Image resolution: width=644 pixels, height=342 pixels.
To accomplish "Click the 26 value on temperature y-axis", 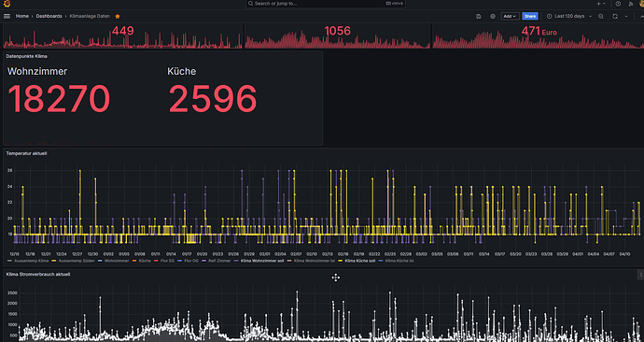I will pos(10,170).
